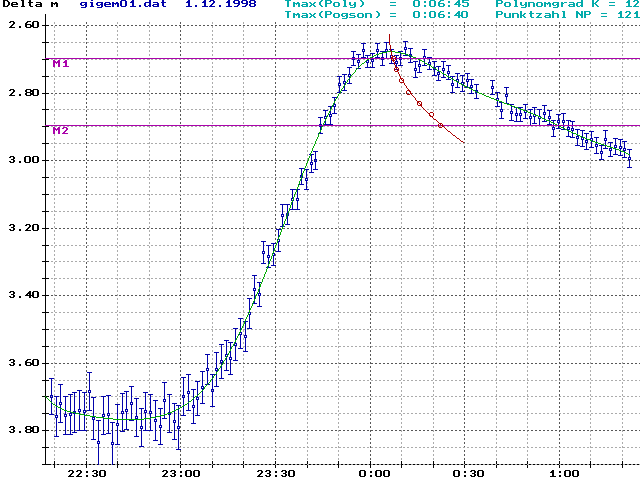Select the date text 1.12.1998
This screenshot has height=480, width=640.
[x=220, y=5]
